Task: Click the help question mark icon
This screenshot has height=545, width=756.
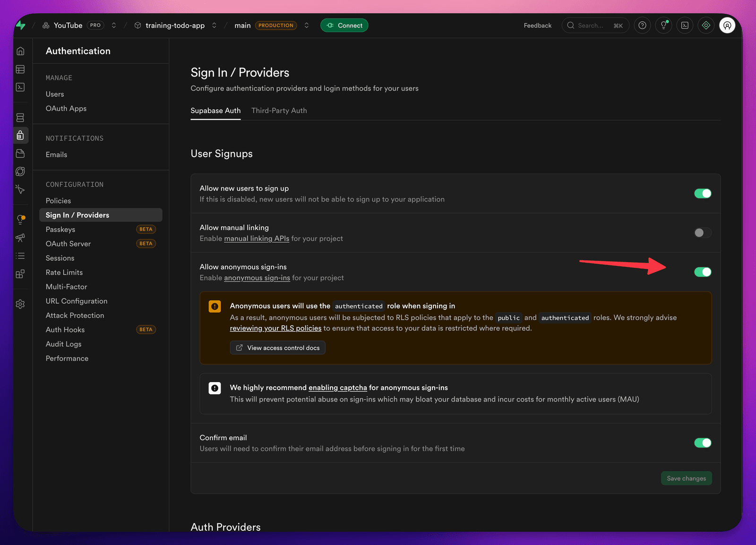Action: (642, 26)
